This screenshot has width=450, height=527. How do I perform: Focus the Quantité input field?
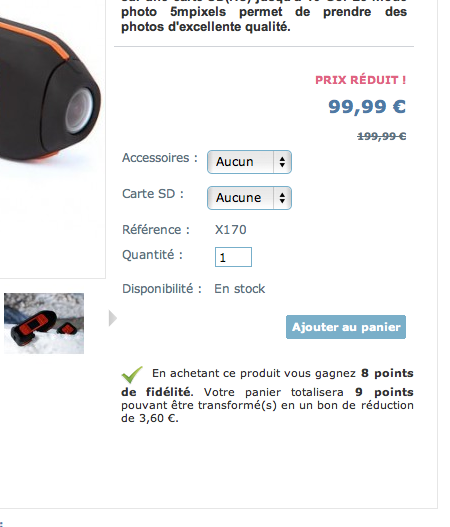(x=233, y=257)
